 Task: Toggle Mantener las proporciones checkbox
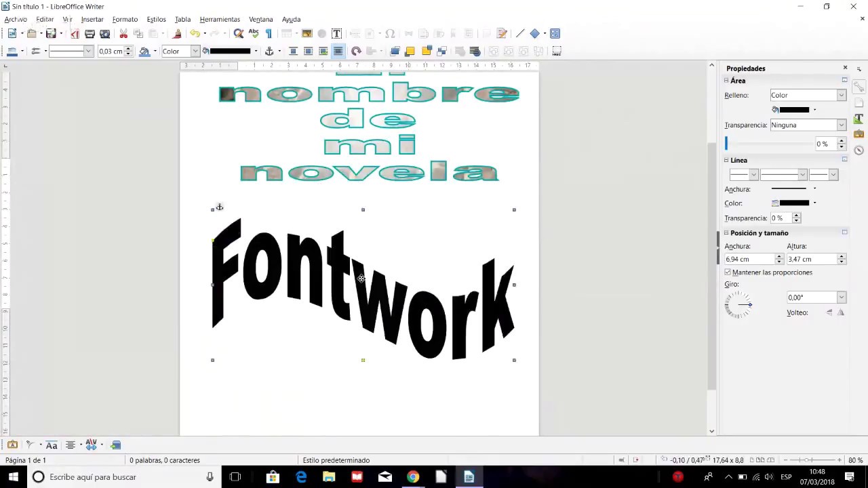tap(728, 272)
